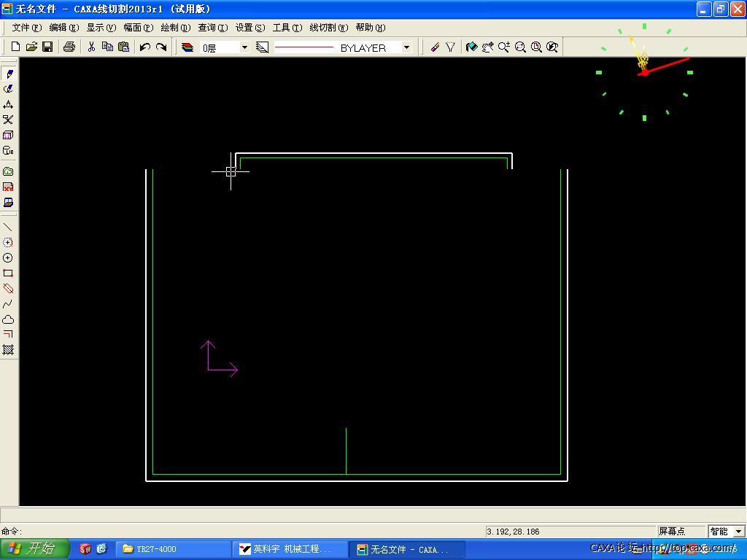
Task: Click the red BYLAYER line color preview
Action: point(304,47)
